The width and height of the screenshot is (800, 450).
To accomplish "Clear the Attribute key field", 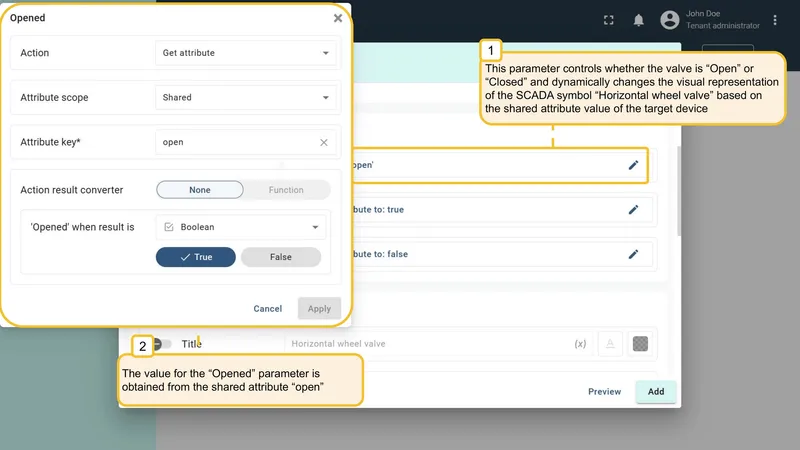I will click(323, 142).
